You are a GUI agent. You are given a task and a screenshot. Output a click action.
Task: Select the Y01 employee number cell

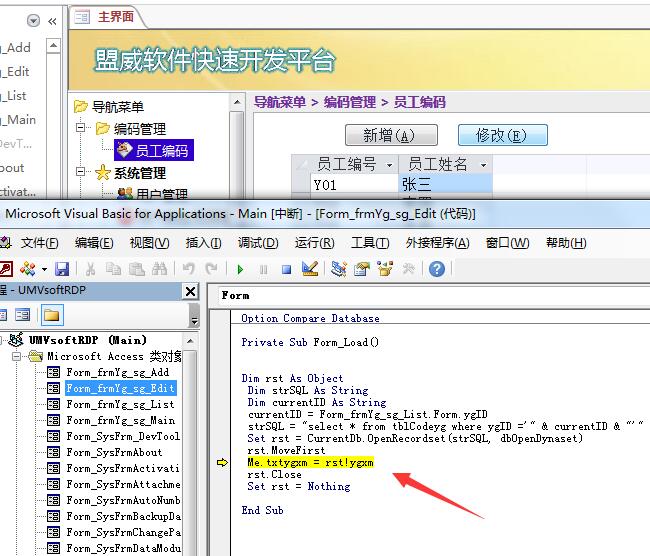[x=354, y=185]
